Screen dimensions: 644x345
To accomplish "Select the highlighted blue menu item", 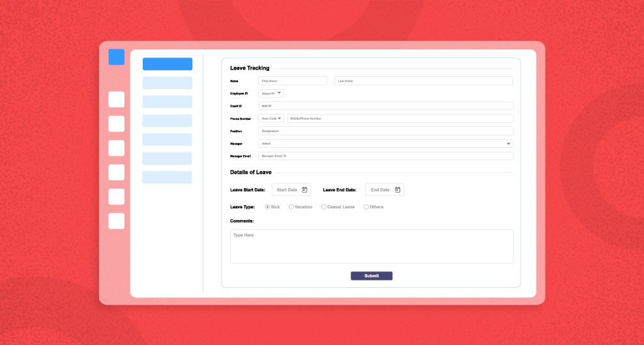I will pyautogui.click(x=168, y=64).
